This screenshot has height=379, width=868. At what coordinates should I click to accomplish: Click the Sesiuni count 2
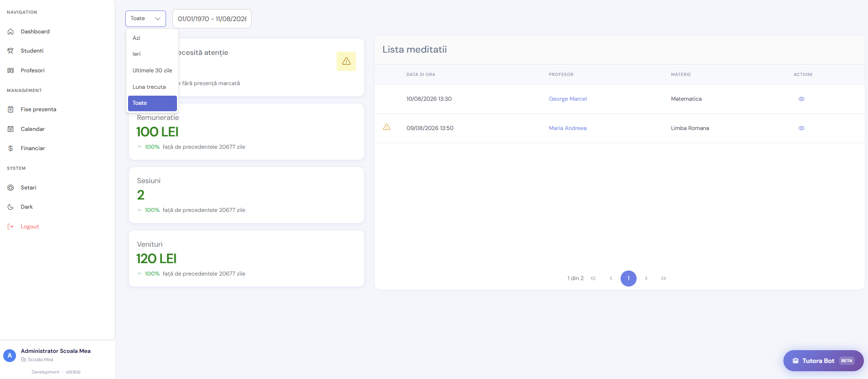point(141,195)
